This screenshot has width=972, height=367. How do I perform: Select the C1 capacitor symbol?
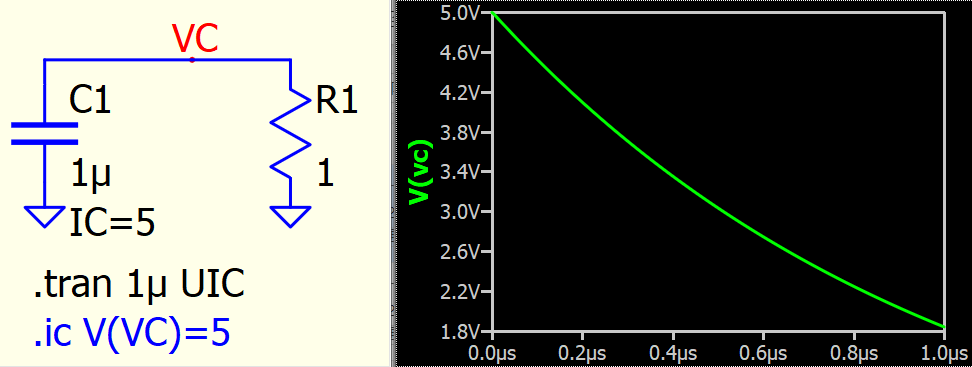tap(45, 133)
